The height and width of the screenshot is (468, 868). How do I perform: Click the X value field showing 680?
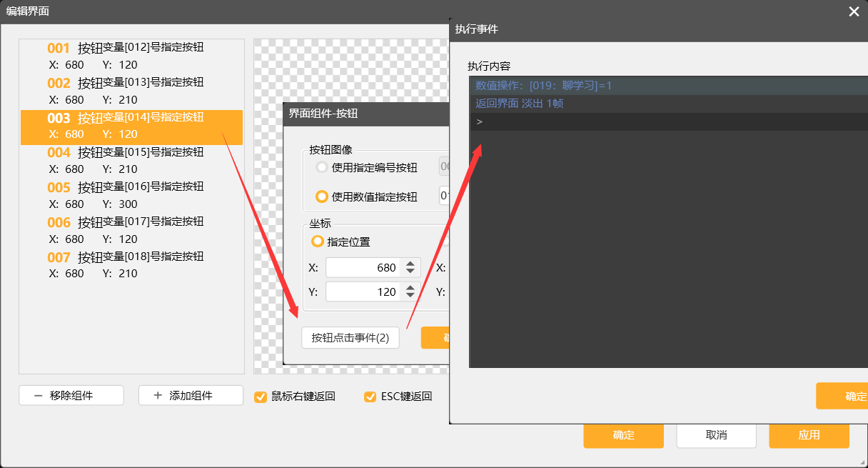pyautogui.click(x=364, y=268)
